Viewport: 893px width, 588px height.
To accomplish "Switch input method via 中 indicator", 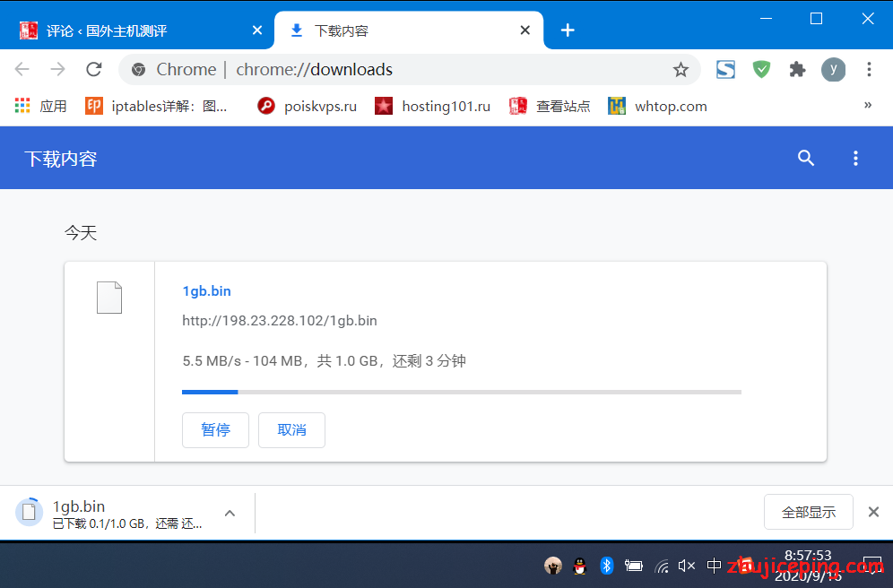I will [x=714, y=566].
